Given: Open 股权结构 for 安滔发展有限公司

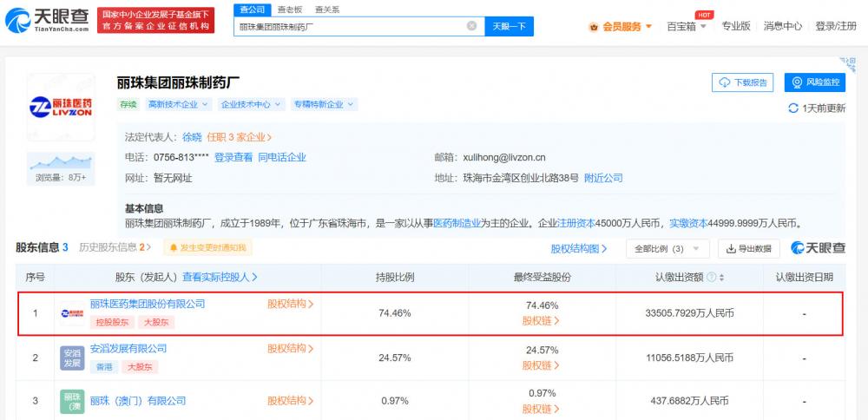Looking at the screenshot, I should [x=291, y=348].
